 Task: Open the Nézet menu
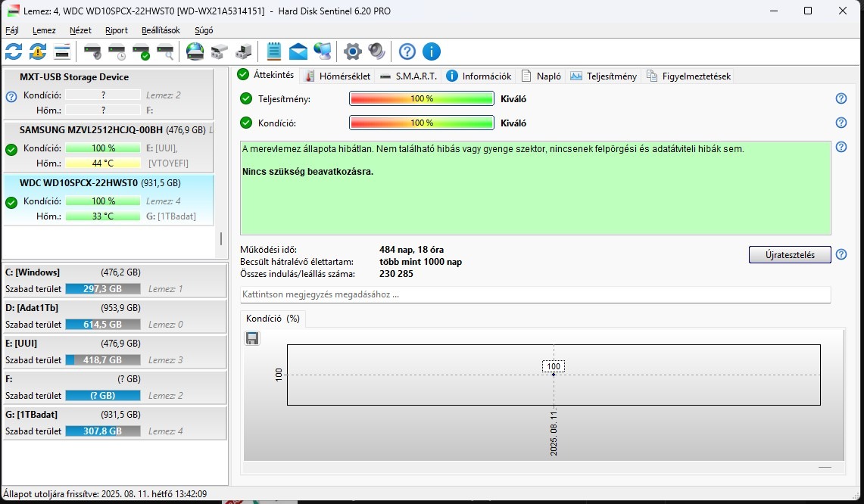pos(80,30)
